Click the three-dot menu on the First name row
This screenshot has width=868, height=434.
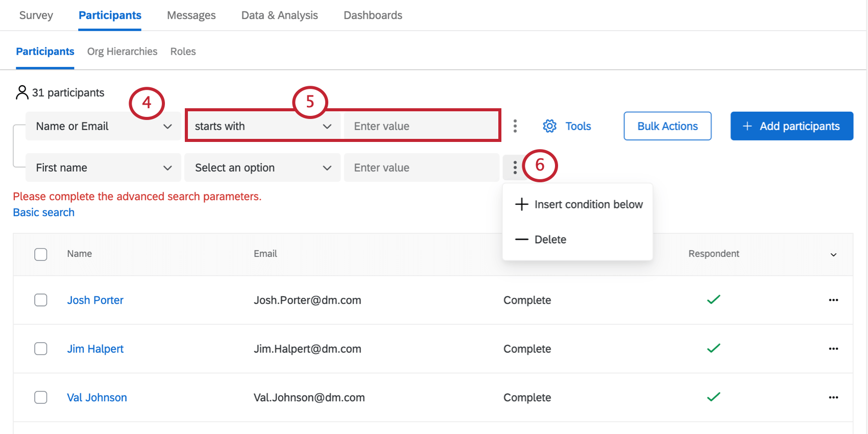(515, 167)
